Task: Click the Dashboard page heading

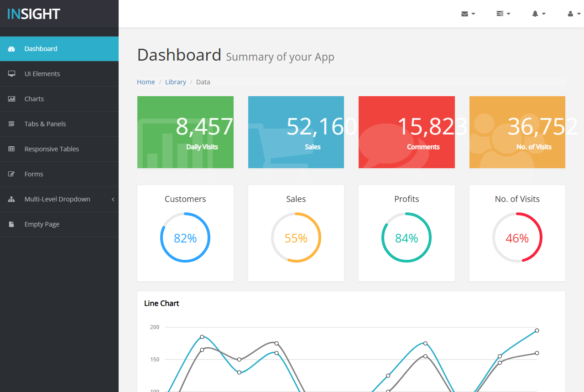Action: tap(179, 55)
